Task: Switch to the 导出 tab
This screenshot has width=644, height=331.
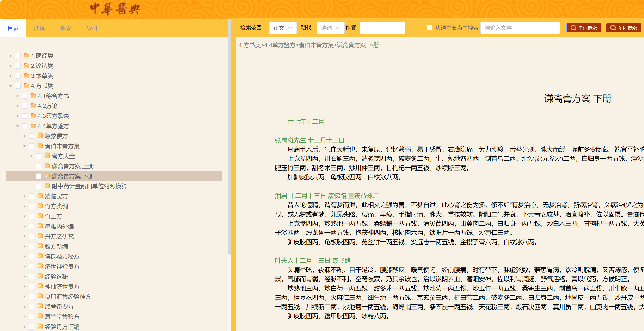Action: click(92, 28)
